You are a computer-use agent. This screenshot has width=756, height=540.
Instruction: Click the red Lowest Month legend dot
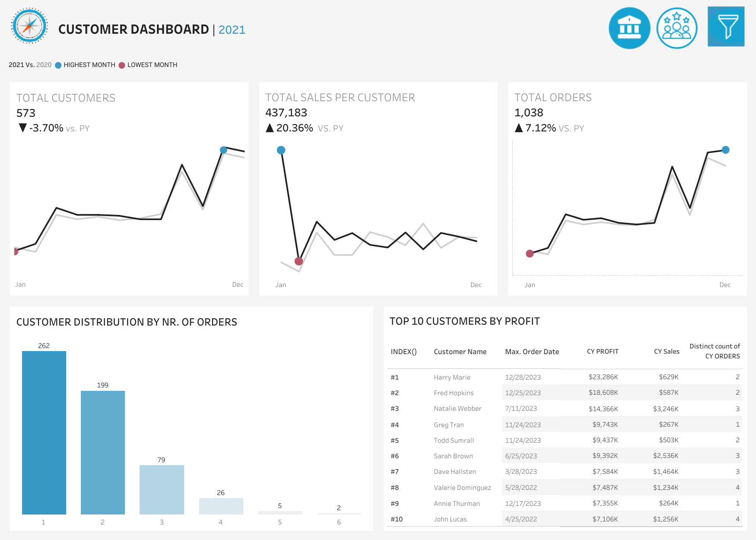[x=122, y=65]
